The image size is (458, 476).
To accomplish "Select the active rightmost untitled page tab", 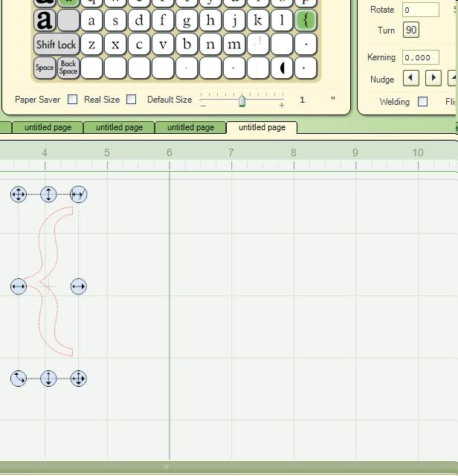I will (x=262, y=127).
